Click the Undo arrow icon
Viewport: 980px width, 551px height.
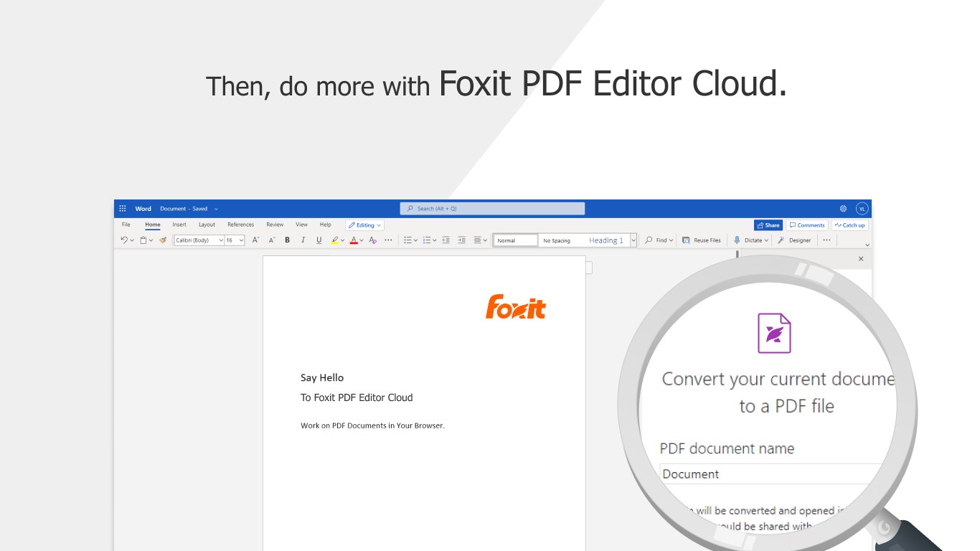(x=124, y=240)
